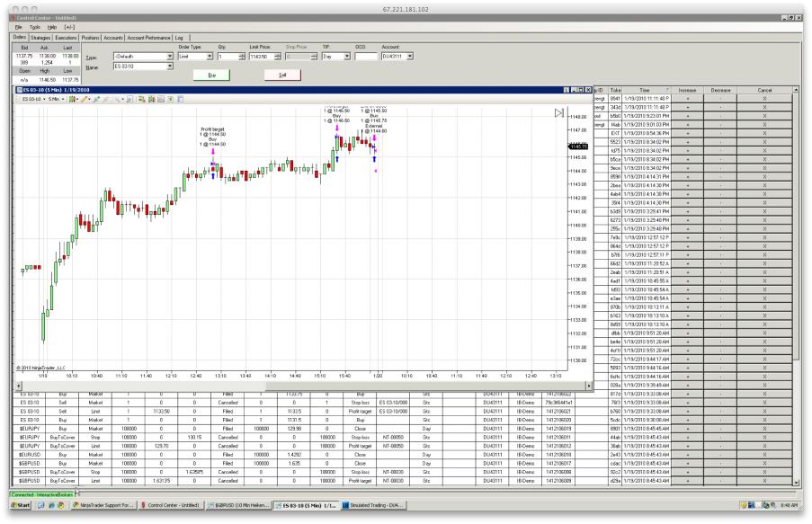The width and height of the screenshot is (812, 524).
Task: Click the green Buy button
Action: [212, 75]
